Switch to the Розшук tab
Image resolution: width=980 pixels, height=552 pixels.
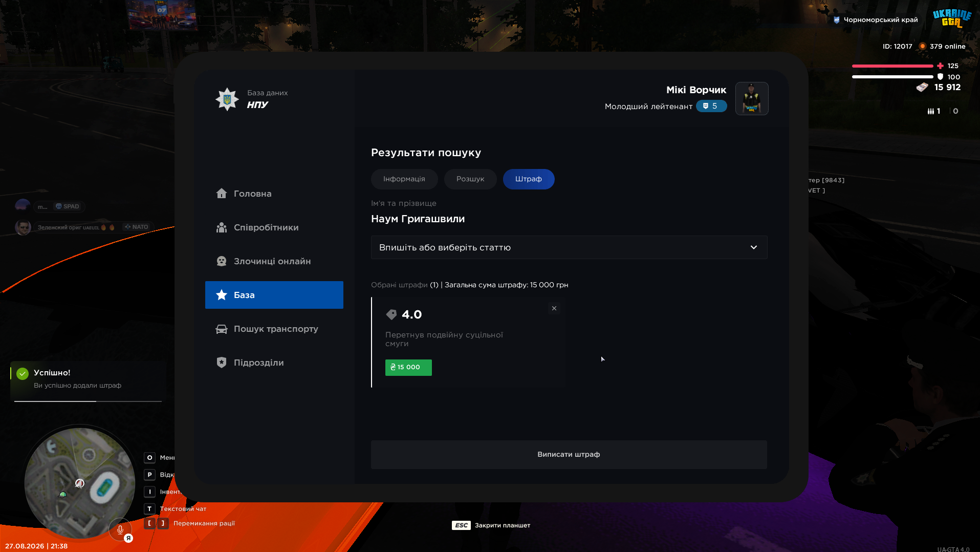[x=470, y=179]
